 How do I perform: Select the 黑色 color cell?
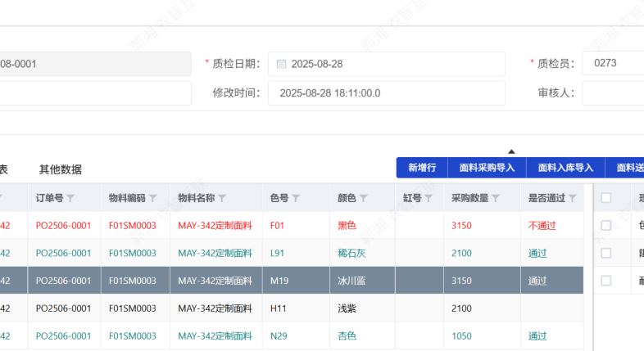pos(362,226)
